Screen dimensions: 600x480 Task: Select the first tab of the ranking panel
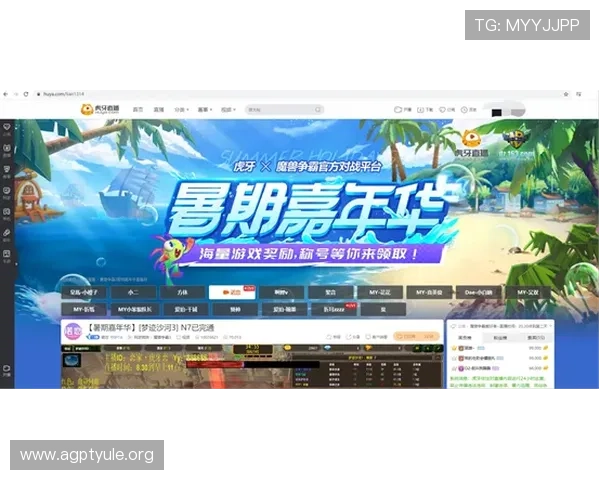pyautogui.click(x=465, y=338)
